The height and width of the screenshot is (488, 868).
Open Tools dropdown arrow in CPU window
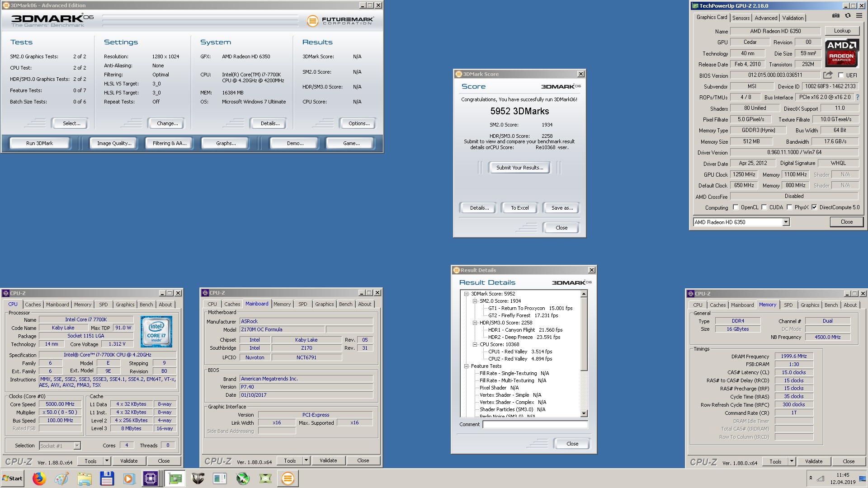point(107,461)
